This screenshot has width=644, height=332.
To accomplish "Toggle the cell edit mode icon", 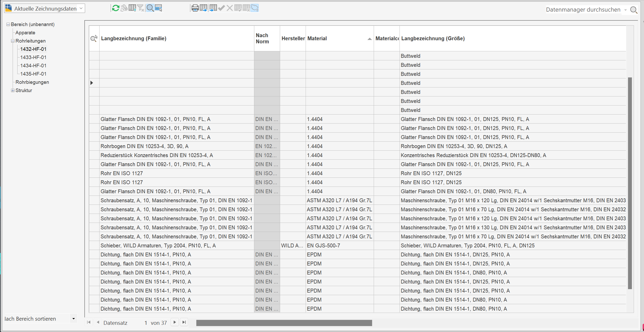I will pos(159,8).
